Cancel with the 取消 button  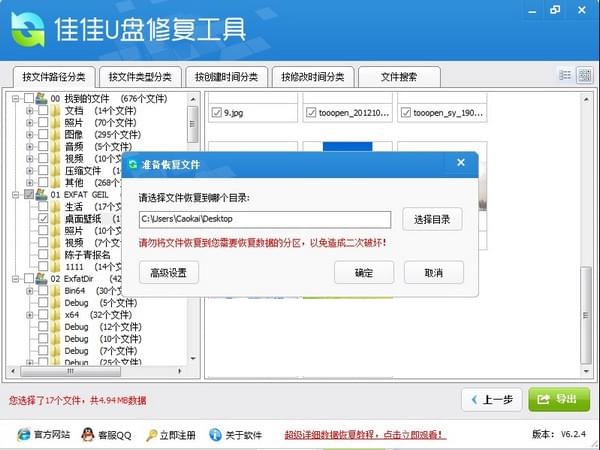[x=434, y=272]
